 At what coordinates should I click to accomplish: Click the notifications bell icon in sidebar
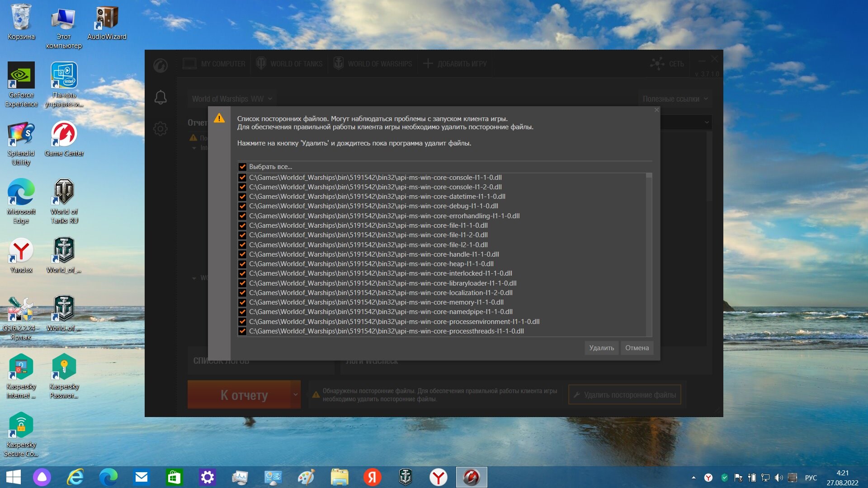[160, 97]
